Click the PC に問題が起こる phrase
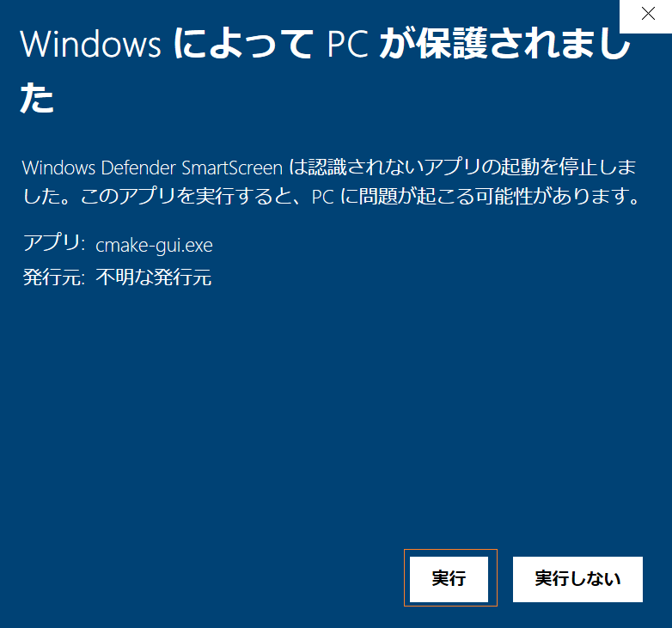Image resolution: width=672 pixels, height=628 pixels. coord(392,197)
